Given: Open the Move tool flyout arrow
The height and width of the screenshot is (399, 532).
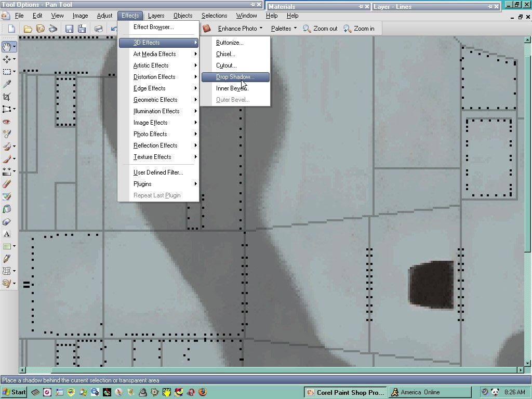Looking at the screenshot, I should tap(14, 59).
